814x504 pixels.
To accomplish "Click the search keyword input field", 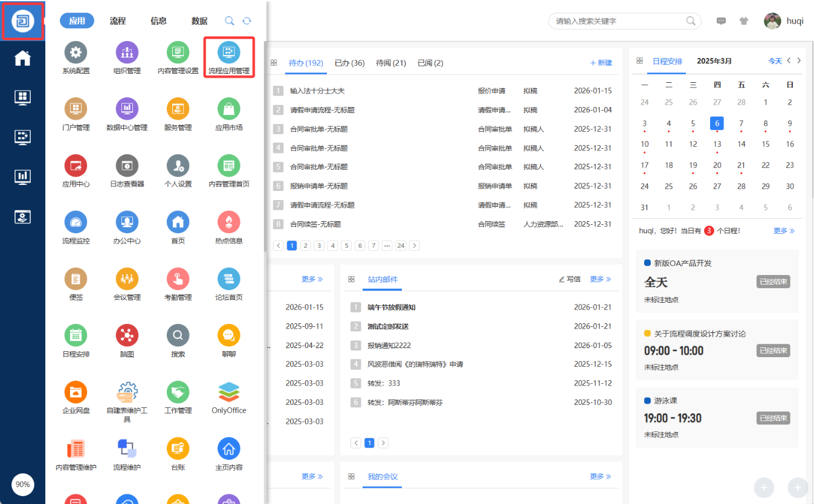I will pos(619,21).
